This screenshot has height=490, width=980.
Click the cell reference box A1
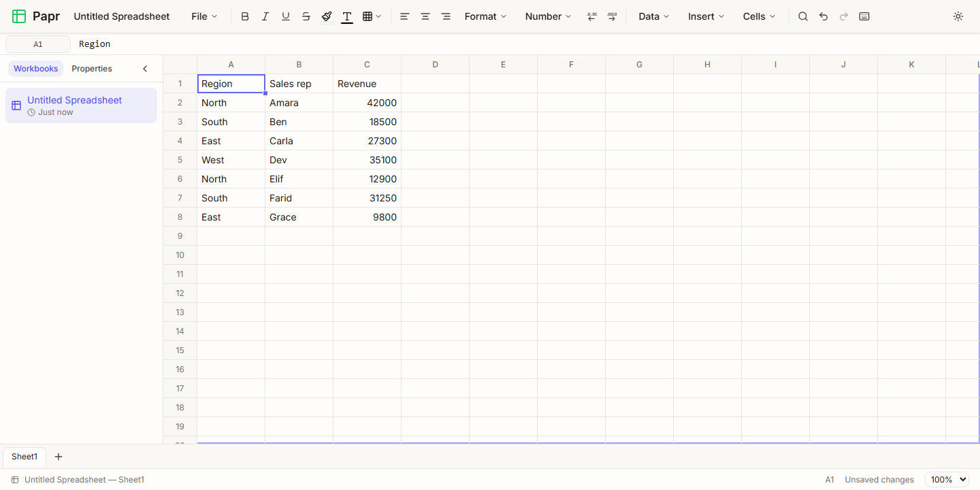pos(38,44)
